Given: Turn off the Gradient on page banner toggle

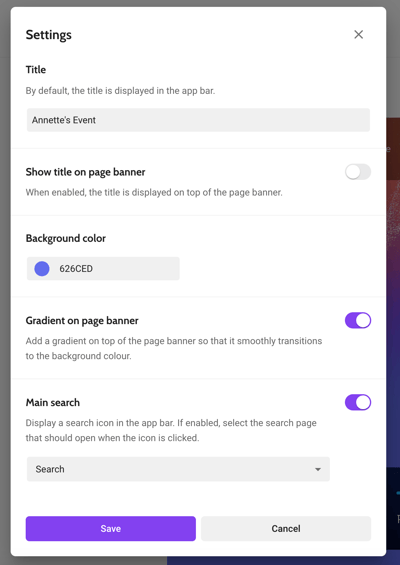Looking at the screenshot, I should coord(358,320).
